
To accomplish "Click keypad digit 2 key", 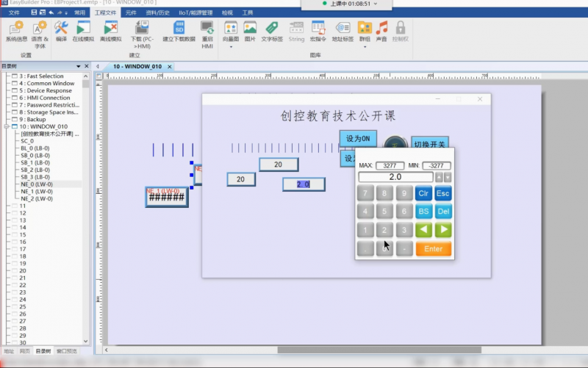I will click(x=384, y=230).
